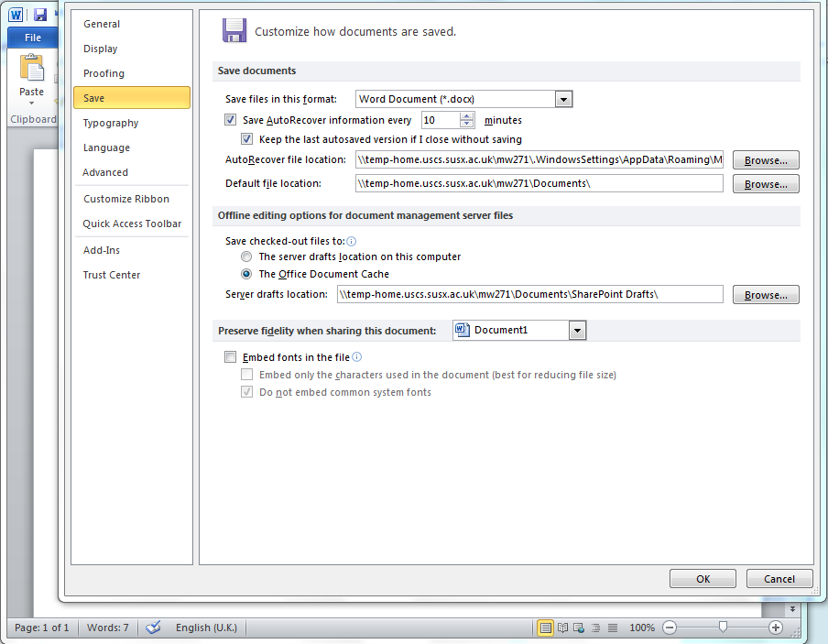The image size is (828, 644).
Task: Switch to Print Layout view
Action: tap(546, 628)
